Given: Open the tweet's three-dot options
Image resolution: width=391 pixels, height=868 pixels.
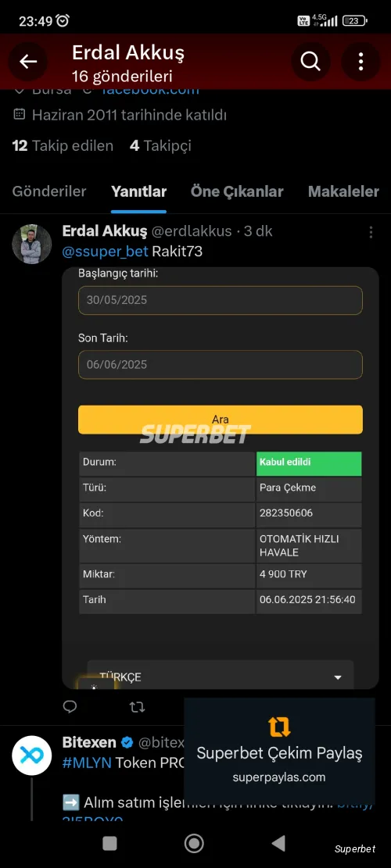Looking at the screenshot, I should pyautogui.click(x=371, y=232).
